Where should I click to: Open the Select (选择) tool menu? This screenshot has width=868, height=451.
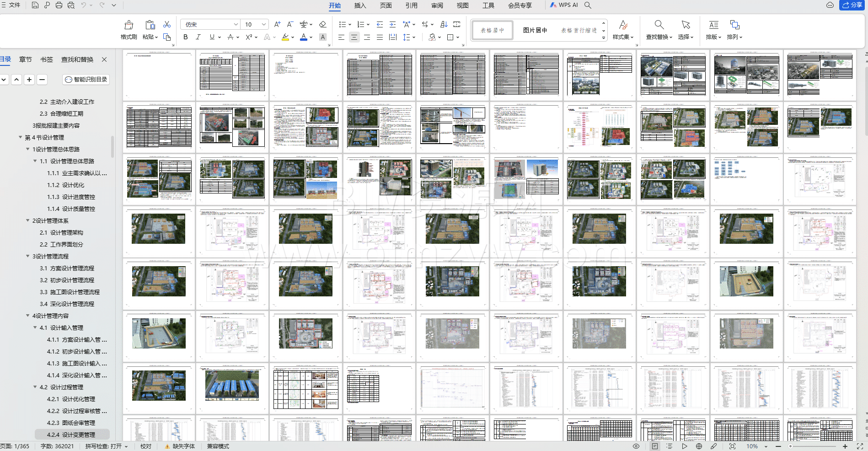pyautogui.click(x=686, y=30)
